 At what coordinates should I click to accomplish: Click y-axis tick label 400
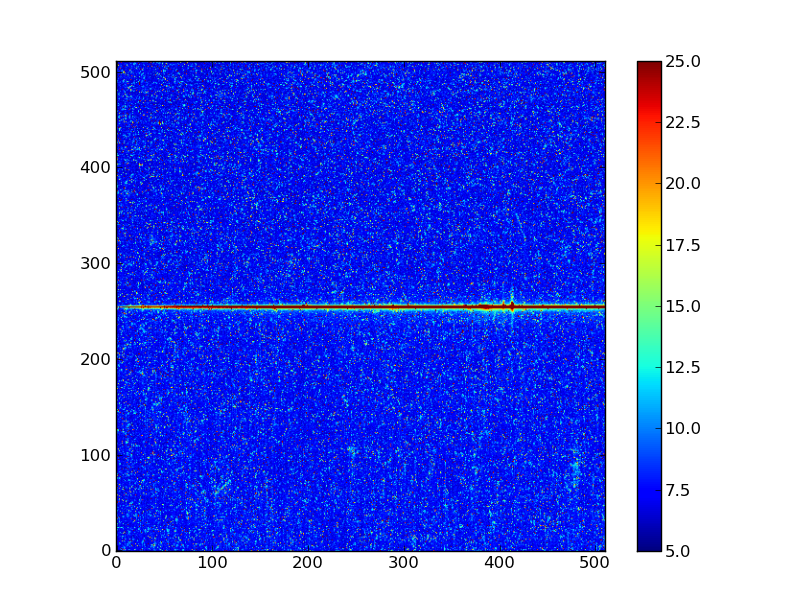(95, 168)
